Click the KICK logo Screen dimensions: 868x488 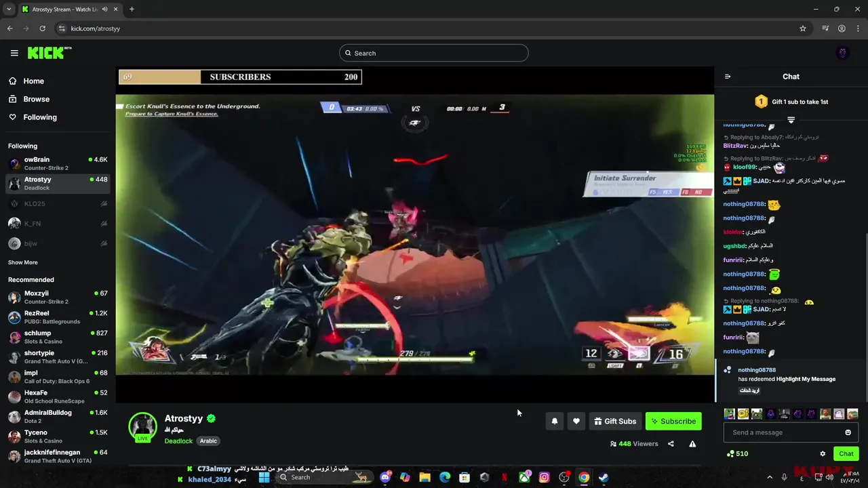coord(50,53)
